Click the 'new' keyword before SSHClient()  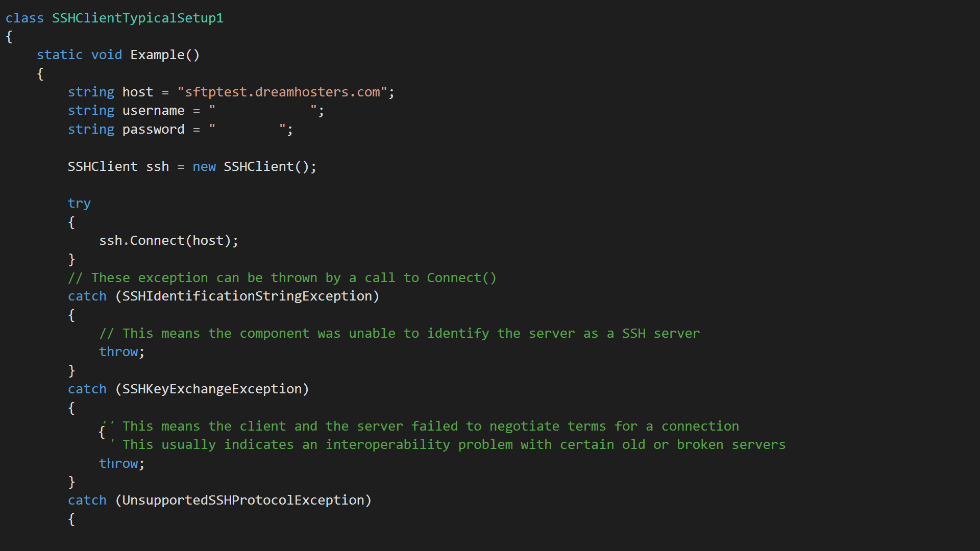(x=204, y=167)
